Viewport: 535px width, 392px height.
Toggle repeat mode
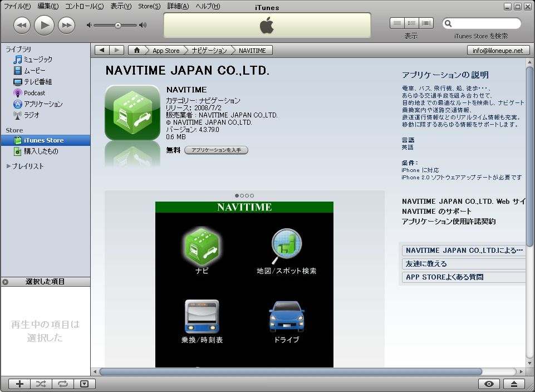click(62, 384)
